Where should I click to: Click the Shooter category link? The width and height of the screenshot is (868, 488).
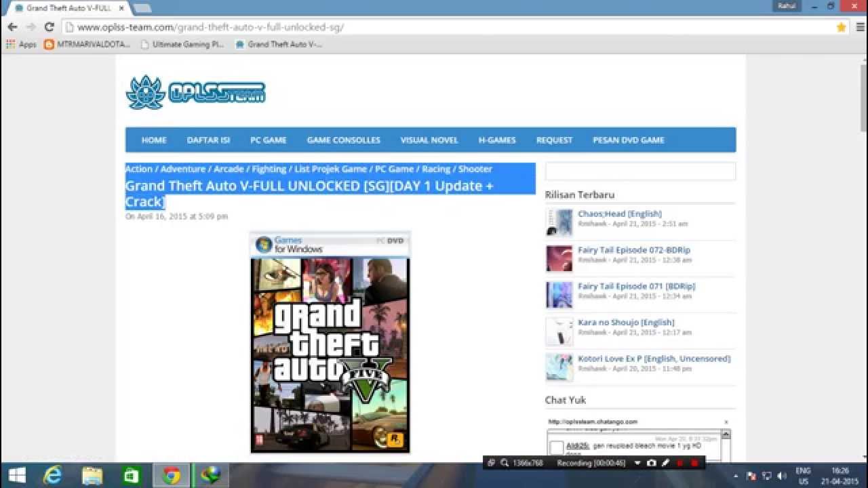(475, 169)
